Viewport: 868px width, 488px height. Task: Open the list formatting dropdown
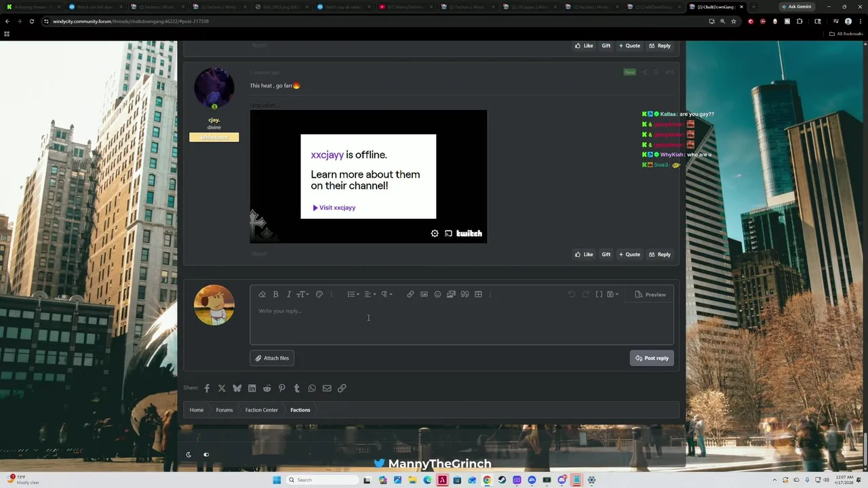(353, 294)
